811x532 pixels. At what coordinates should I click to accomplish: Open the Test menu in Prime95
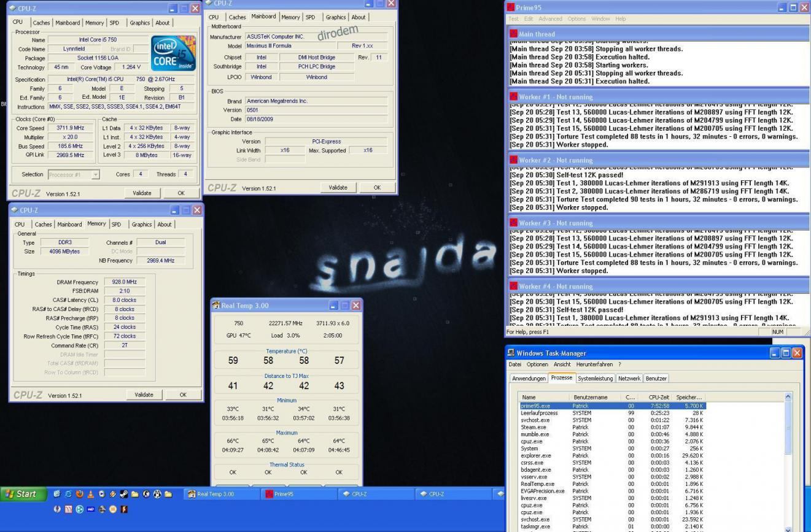coord(513,19)
